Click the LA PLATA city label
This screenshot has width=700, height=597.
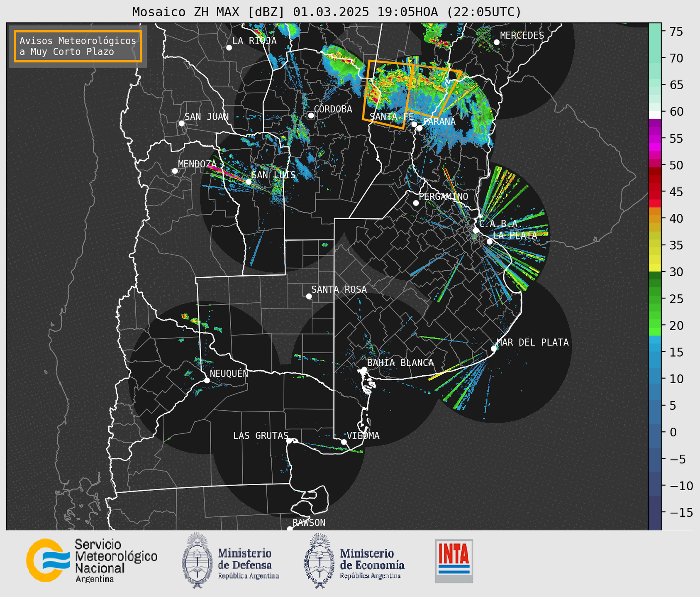515,235
